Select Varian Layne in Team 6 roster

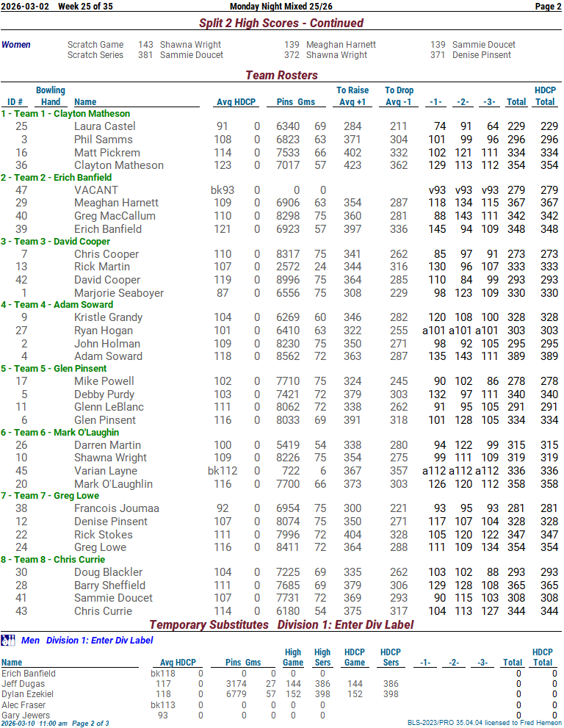click(105, 471)
